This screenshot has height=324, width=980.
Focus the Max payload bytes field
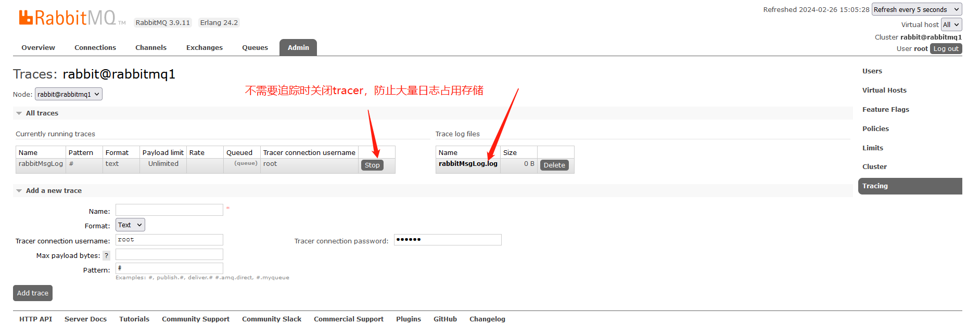[x=169, y=254]
